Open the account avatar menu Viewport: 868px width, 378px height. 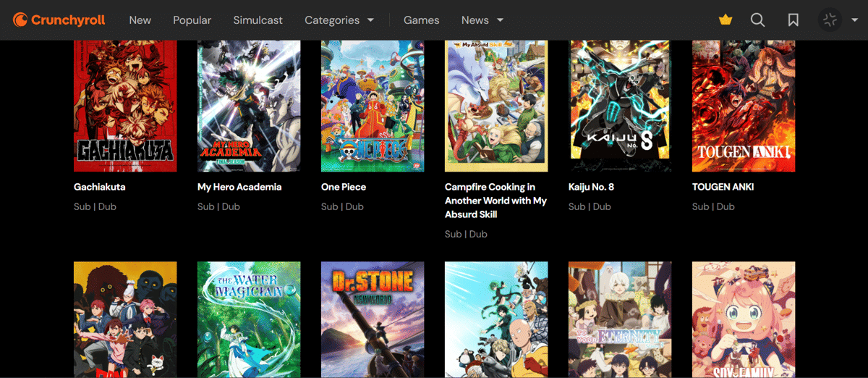point(830,20)
